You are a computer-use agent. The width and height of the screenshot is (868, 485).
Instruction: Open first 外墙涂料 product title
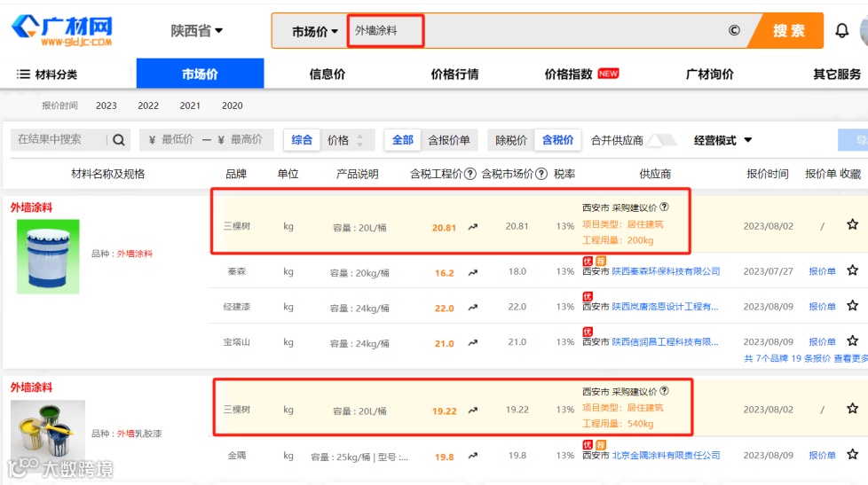[x=31, y=207]
